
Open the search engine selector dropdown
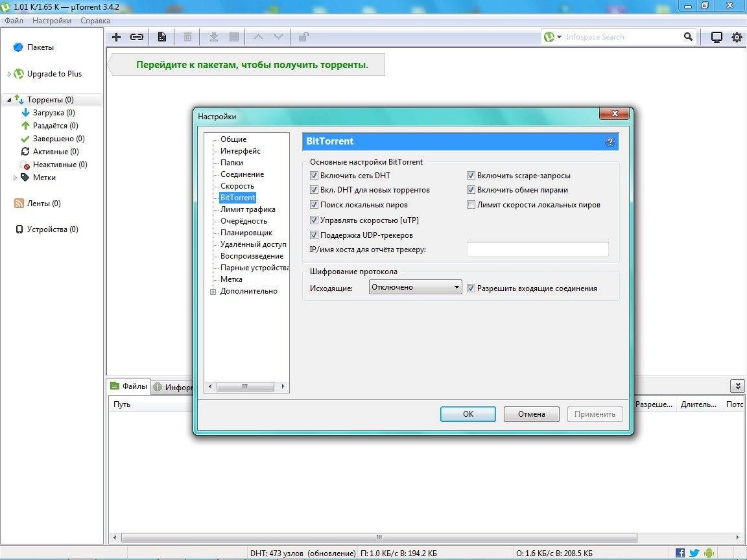(558, 37)
